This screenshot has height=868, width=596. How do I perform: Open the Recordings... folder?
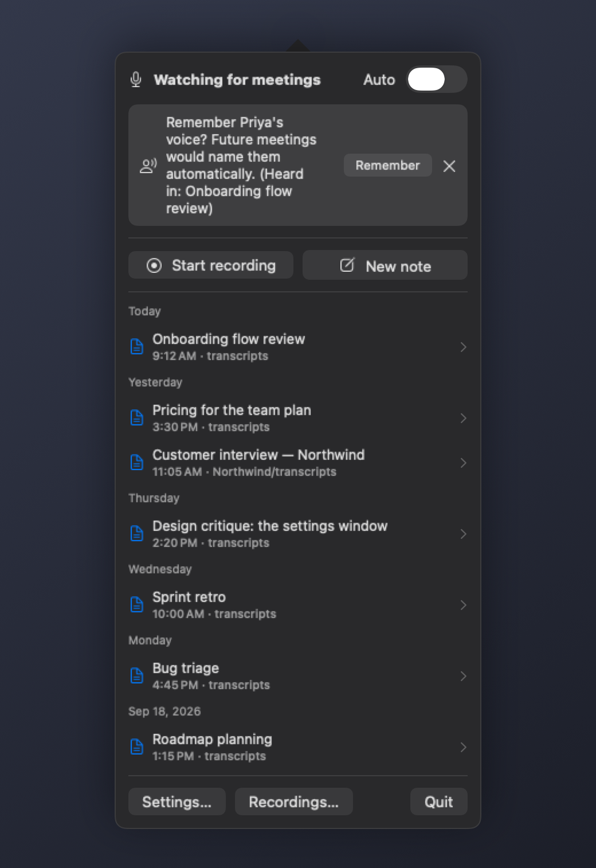[x=293, y=801]
